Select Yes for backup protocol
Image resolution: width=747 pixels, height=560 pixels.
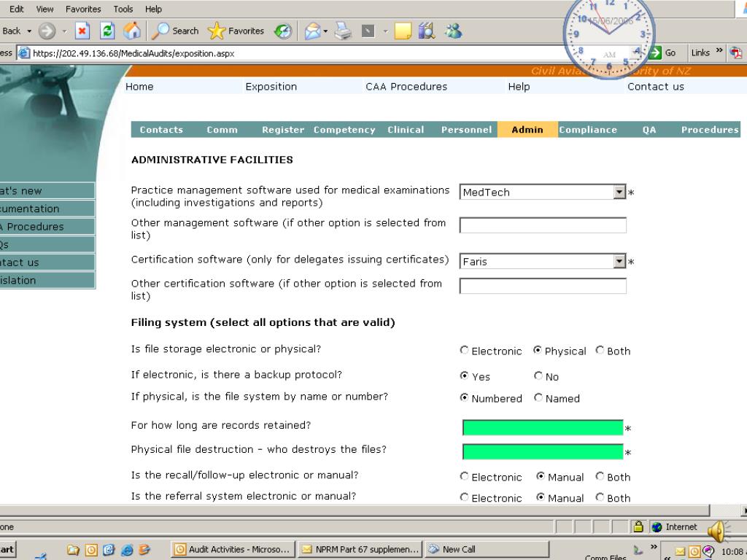click(464, 376)
